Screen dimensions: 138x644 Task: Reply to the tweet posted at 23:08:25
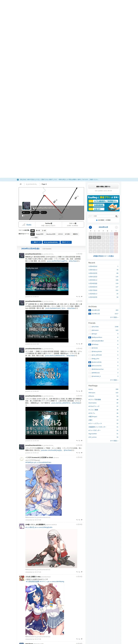point(77,296)
